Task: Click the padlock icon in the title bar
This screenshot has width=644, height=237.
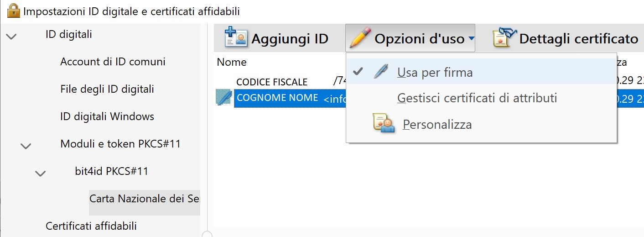Action: pos(13,11)
